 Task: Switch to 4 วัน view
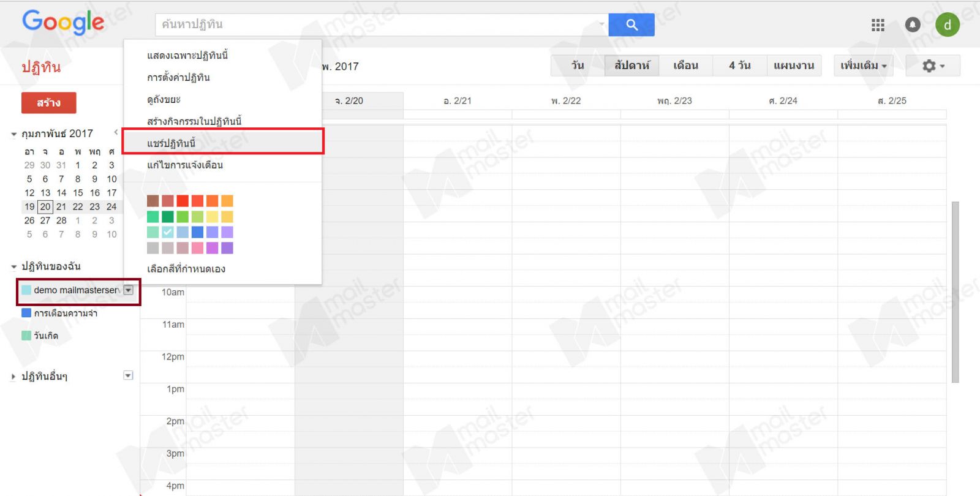tap(739, 66)
